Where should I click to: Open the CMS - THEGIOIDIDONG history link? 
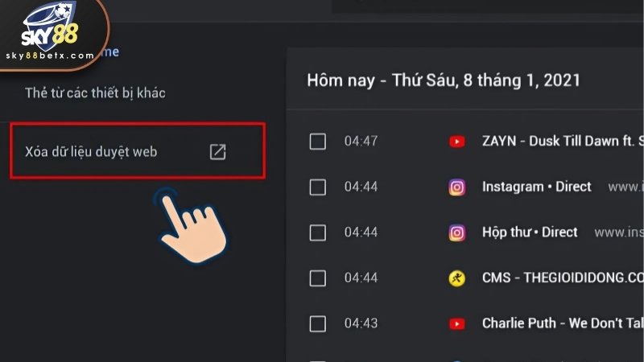[x=563, y=278]
